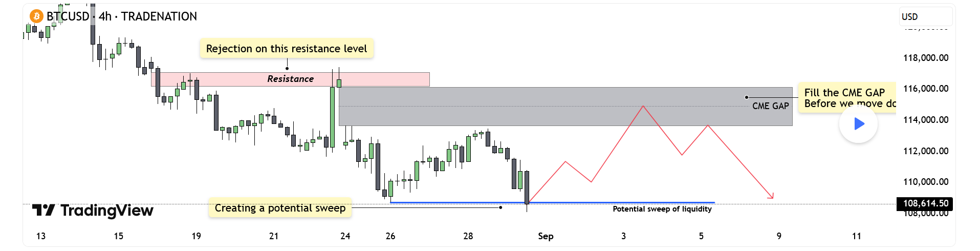This screenshot has height=251, width=980.
Task: Click the TradingView logo
Action: coord(93,210)
